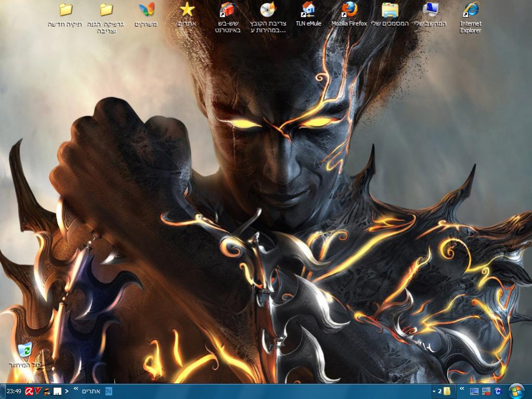Open the My Documents folder icon
Screen dimensions: 532x399
[x=390, y=10]
